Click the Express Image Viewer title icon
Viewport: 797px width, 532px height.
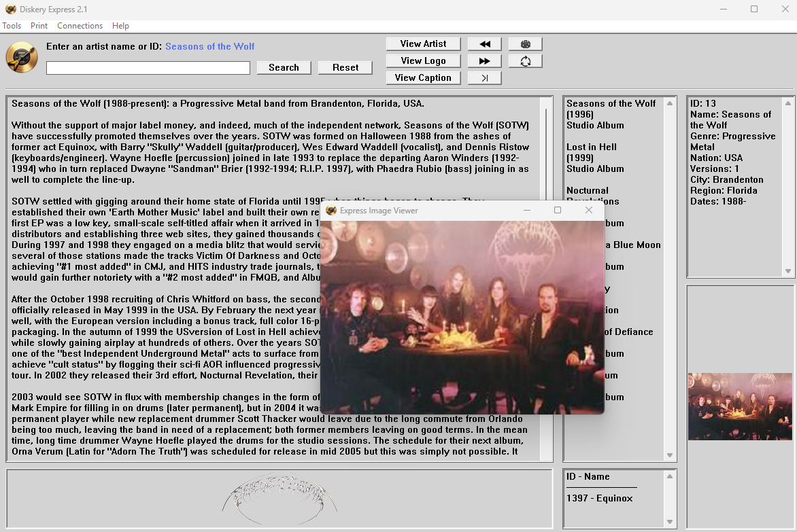(x=331, y=211)
